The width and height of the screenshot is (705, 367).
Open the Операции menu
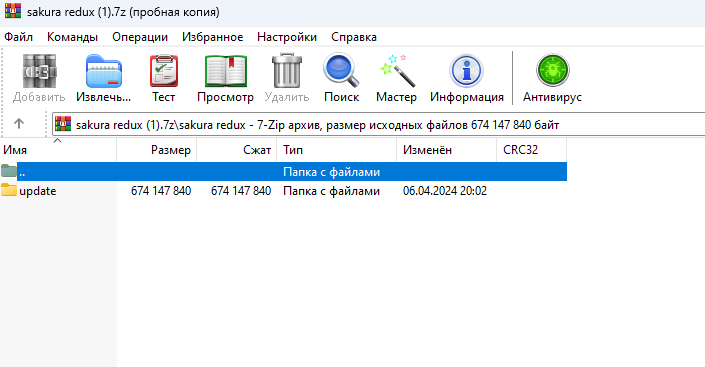[140, 37]
